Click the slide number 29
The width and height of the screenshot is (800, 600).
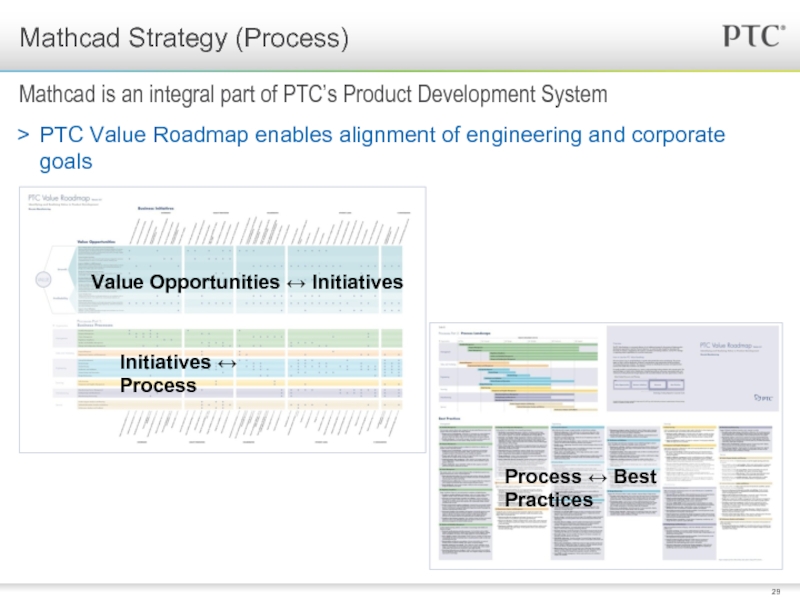(x=776, y=591)
